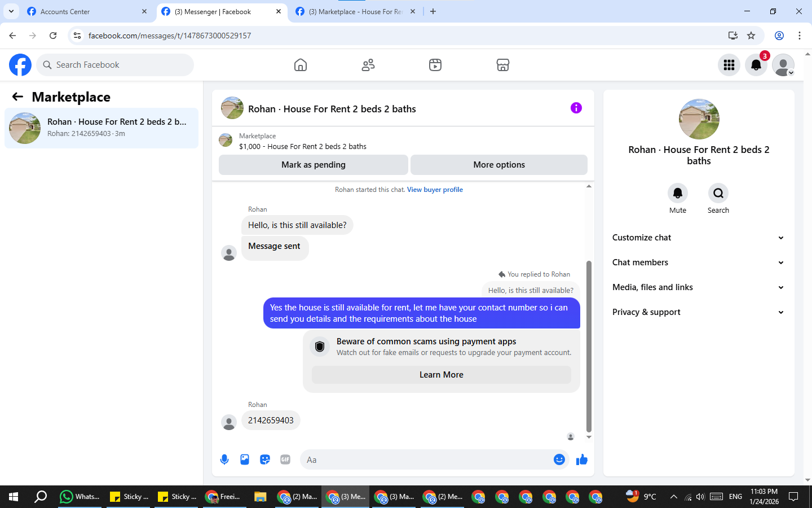Choose a sticker icon
This screenshot has width=812, height=508.
pyautogui.click(x=265, y=459)
